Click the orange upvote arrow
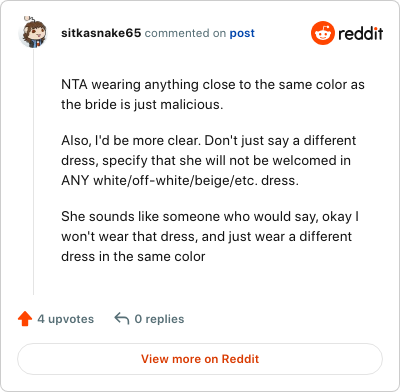 [x=25, y=319]
